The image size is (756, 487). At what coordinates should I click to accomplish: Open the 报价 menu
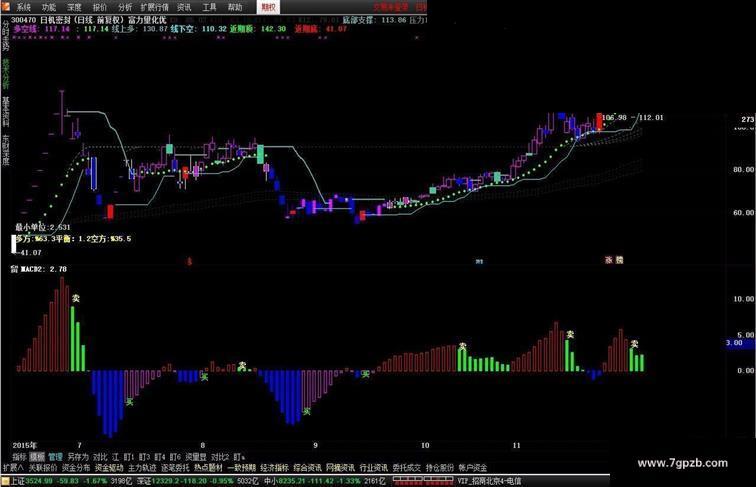[x=100, y=7]
